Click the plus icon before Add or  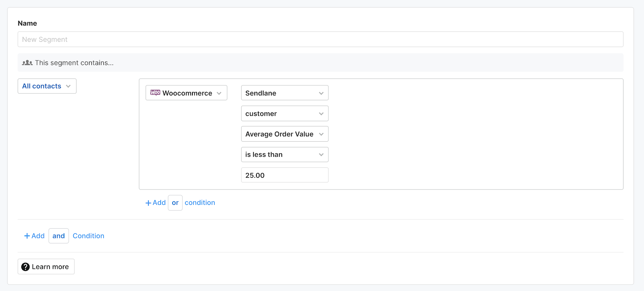[x=148, y=203]
